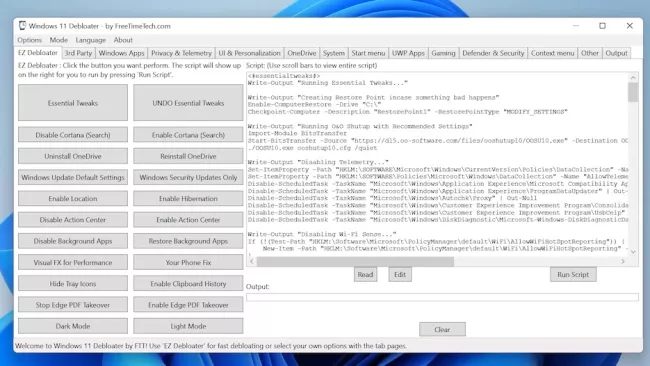Click the script scroll-up arrow
This screenshot has height=366, width=650.
click(x=633, y=77)
